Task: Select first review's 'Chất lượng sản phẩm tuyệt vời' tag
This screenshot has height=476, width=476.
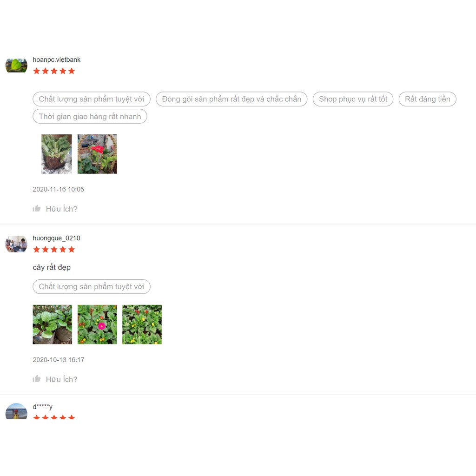Action: click(x=92, y=99)
